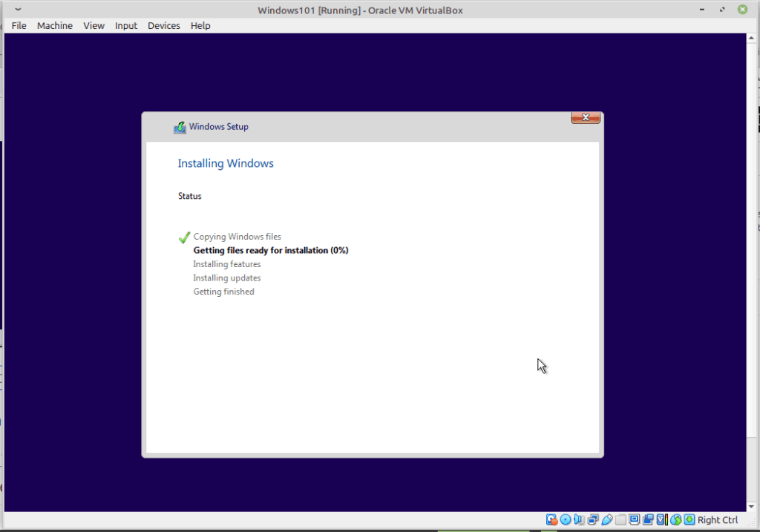Restore the VirtualBox window size
The width and height of the screenshot is (760, 532).
pos(722,10)
